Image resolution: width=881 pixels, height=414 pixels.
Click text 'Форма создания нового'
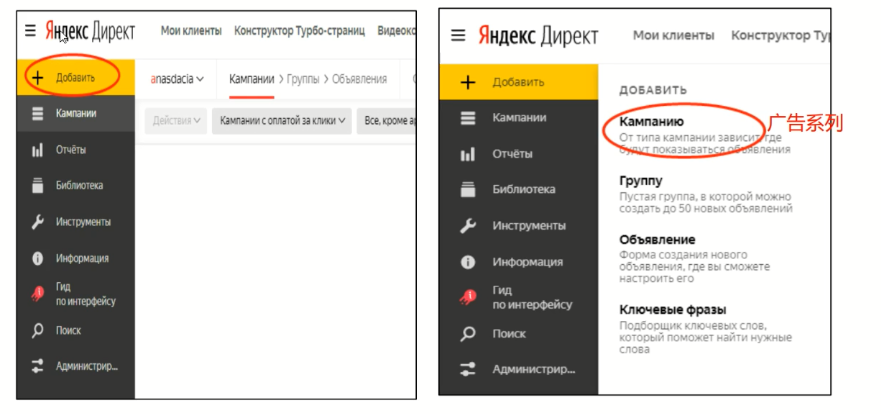pyautogui.click(x=683, y=256)
